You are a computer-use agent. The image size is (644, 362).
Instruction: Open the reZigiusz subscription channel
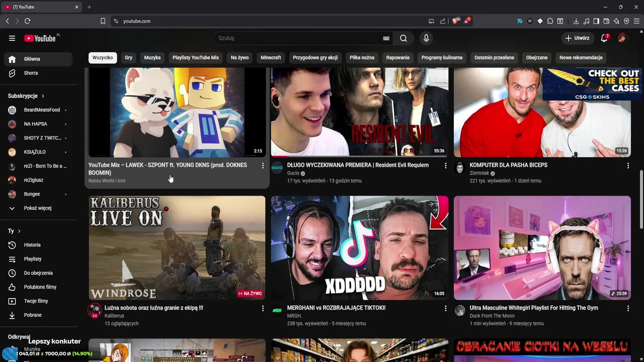coord(39,180)
